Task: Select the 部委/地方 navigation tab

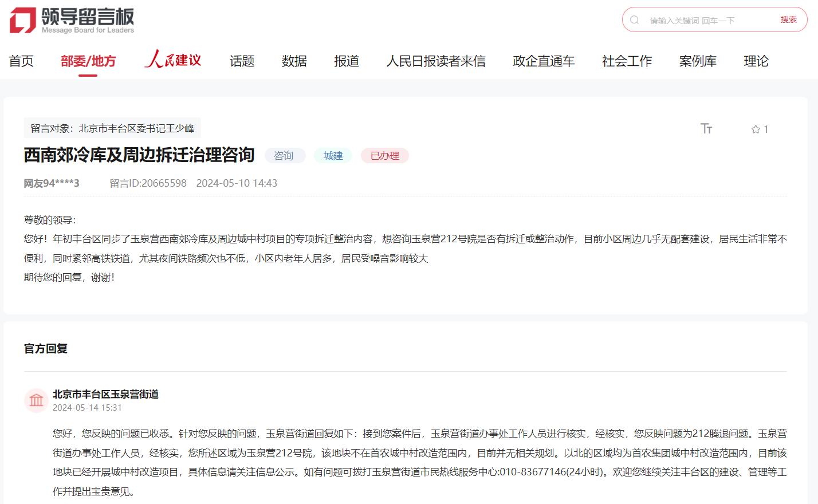Action: pos(88,61)
